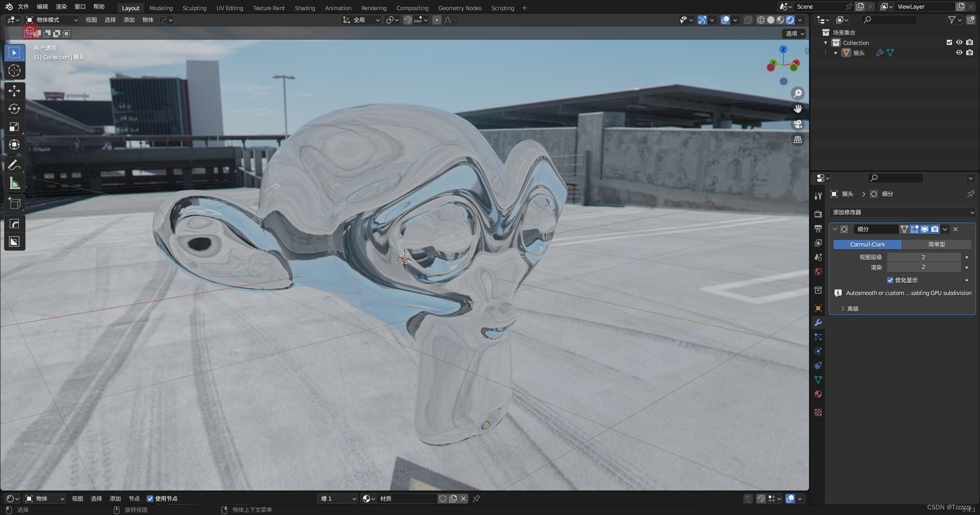Click the snapping magnet icon in the header
This screenshot has width=980, height=515.
pyautogui.click(x=407, y=20)
